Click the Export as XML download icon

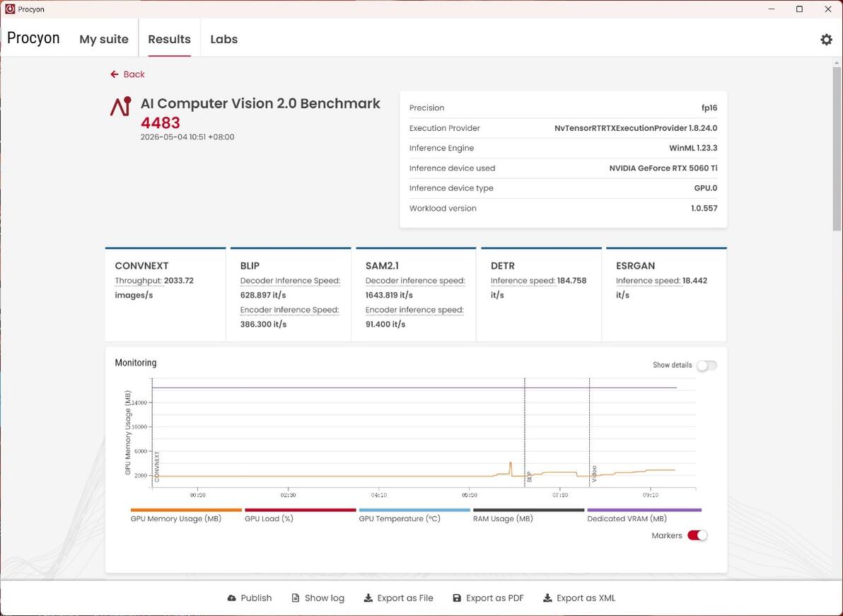point(547,598)
